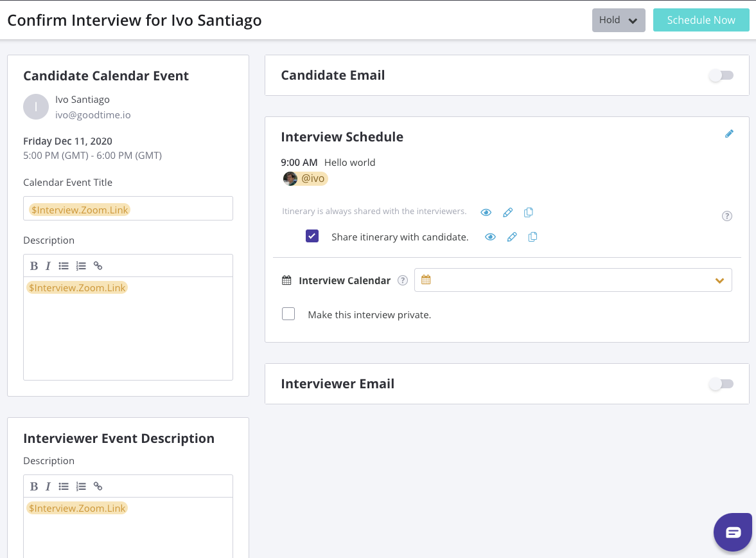Uncheck Share itinerary with candidate
756x558 pixels.
[312, 236]
